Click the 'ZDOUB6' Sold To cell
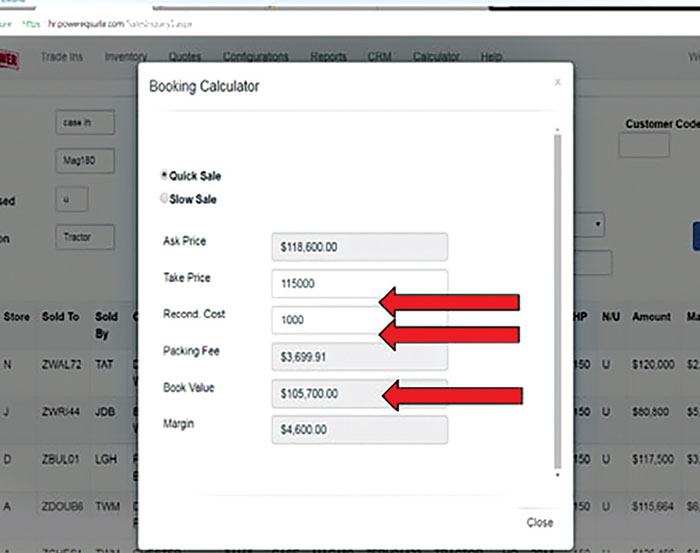Image resolution: width=700 pixels, height=553 pixels. point(62,507)
